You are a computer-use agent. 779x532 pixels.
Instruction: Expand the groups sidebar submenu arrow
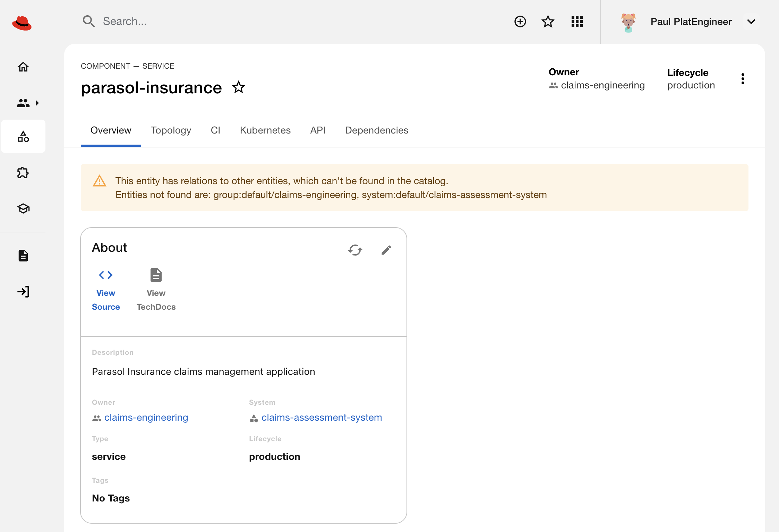(37, 103)
